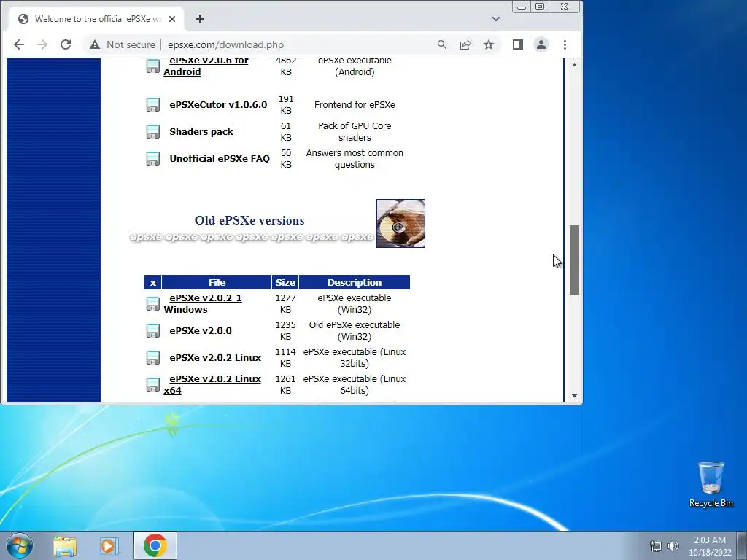The height and width of the screenshot is (560, 747).
Task: Click the Chrome taskbar icon
Action: tap(155, 545)
